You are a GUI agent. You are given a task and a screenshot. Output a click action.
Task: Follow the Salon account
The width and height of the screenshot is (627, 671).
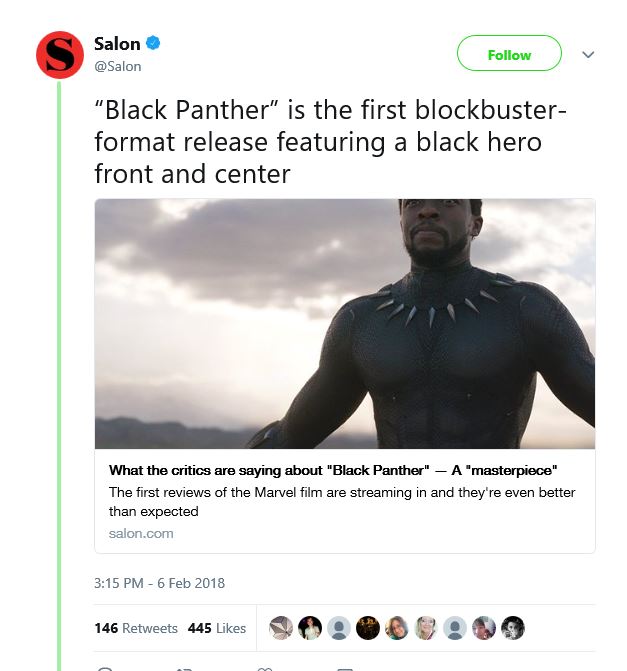tap(509, 53)
